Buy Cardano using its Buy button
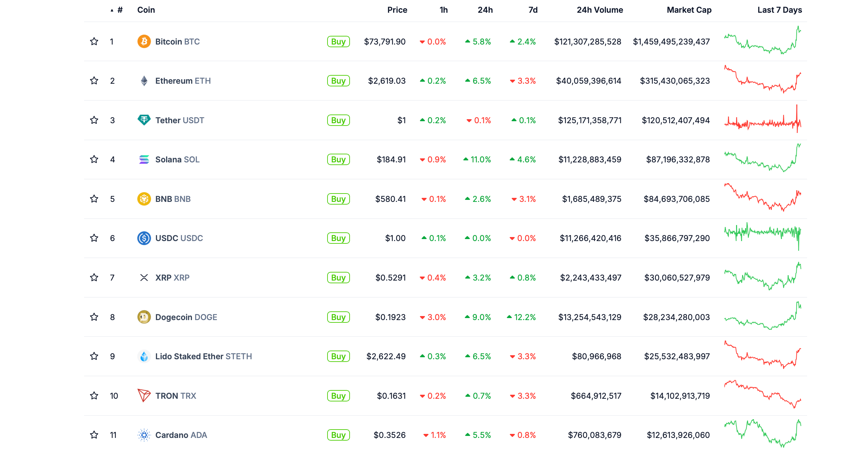The width and height of the screenshot is (868, 454). coord(338,435)
